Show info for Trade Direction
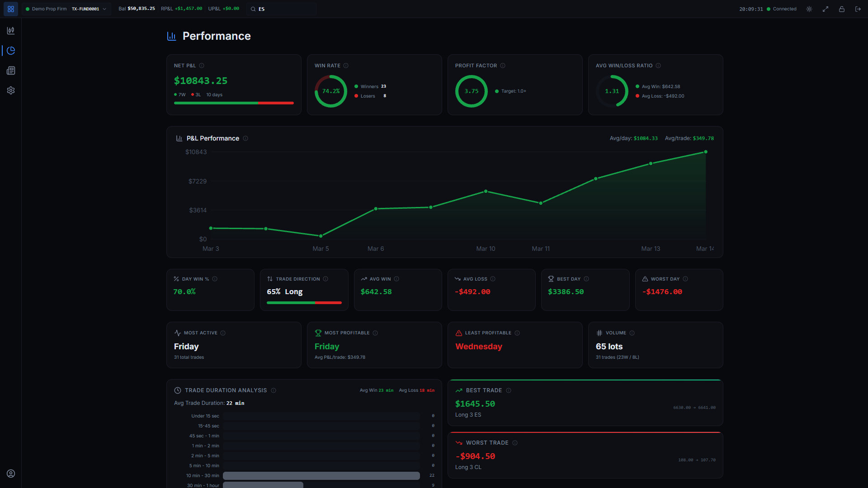This screenshot has width=868, height=488. (325, 279)
